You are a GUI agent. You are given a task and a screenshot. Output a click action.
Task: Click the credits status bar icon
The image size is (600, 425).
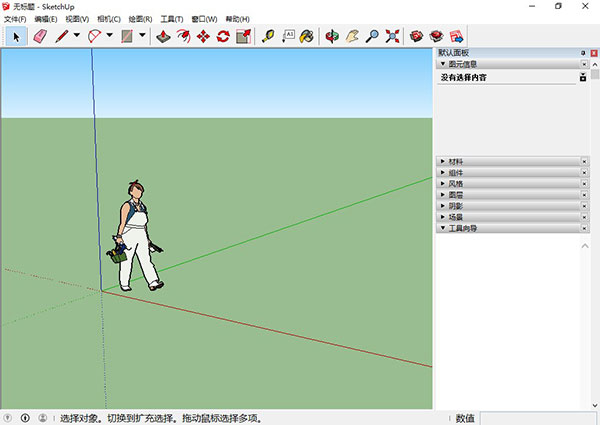[x=25, y=418]
